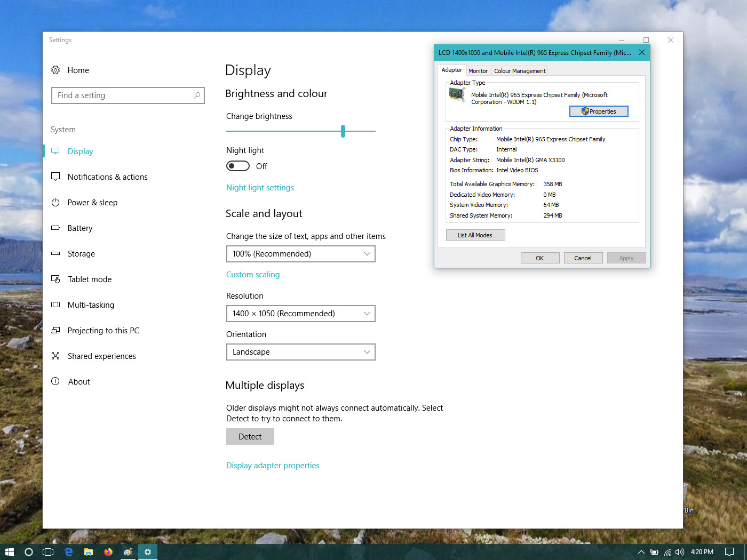
Task: Switch to the Colour Management tab
Action: tap(520, 71)
